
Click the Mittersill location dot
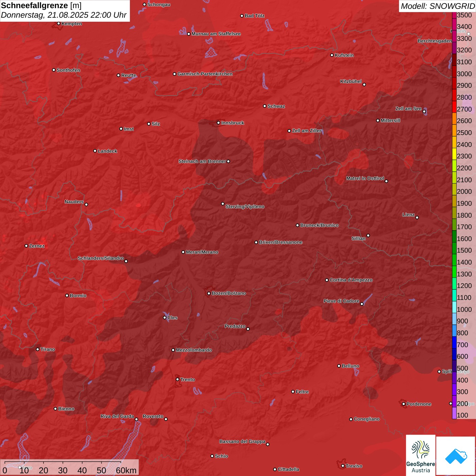pyautogui.click(x=378, y=120)
